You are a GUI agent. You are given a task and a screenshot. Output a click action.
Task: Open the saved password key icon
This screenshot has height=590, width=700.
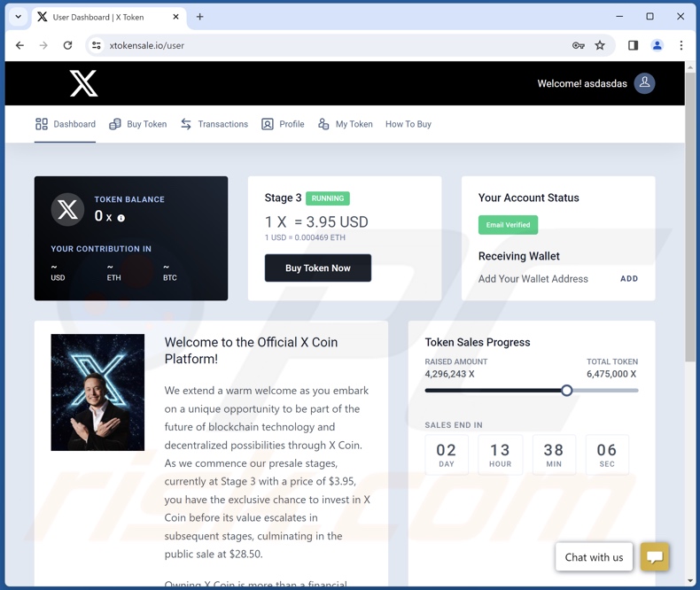tap(578, 45)
